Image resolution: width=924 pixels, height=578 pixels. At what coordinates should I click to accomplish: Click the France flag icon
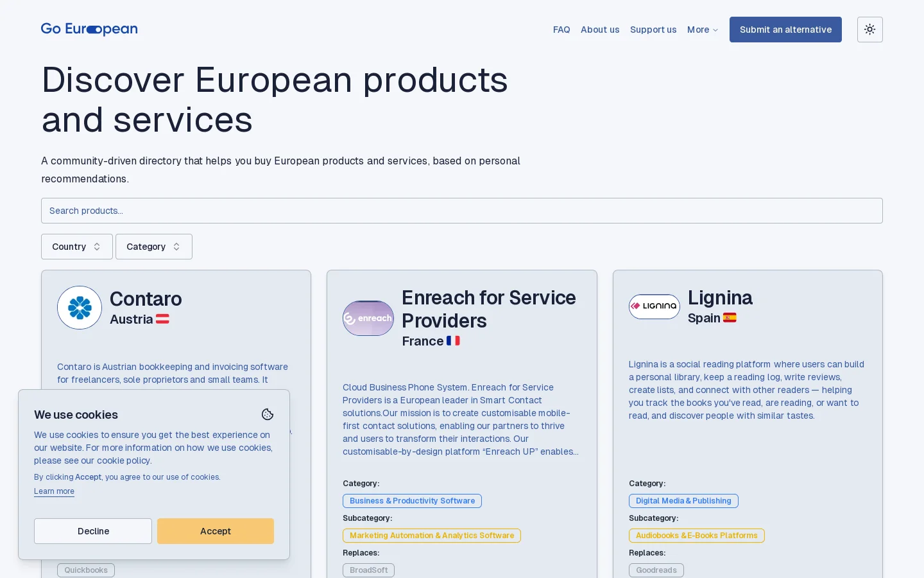(453, 341)
